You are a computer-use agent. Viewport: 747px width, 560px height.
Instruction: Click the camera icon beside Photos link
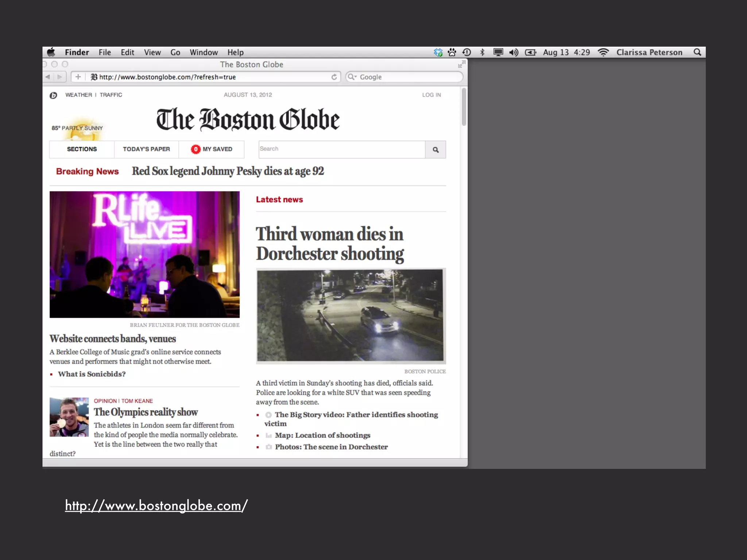point(269,447)
